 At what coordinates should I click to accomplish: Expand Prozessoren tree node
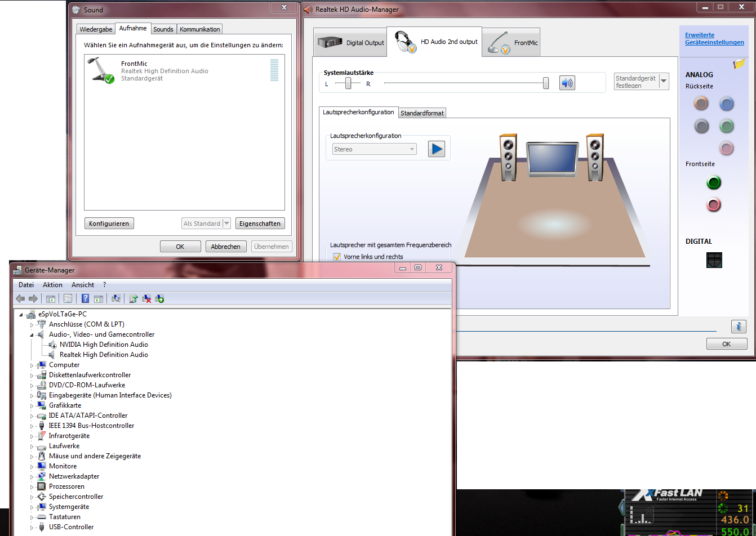coord(32,487)
